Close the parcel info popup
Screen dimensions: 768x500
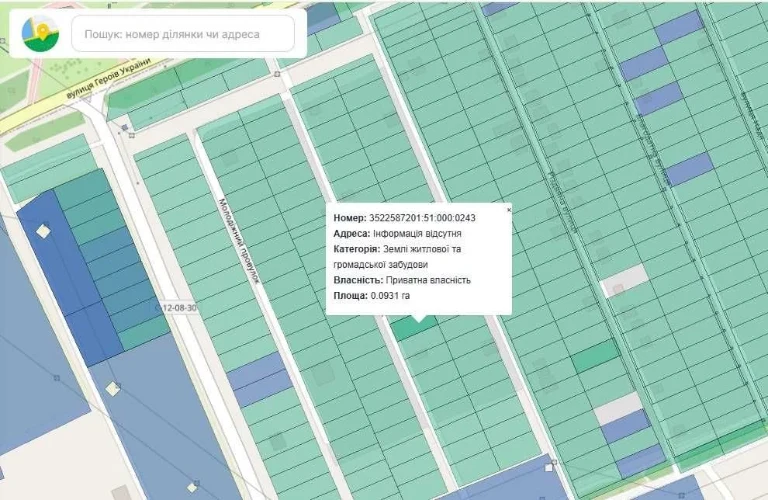pyautogui.click(x=508, y=210)
